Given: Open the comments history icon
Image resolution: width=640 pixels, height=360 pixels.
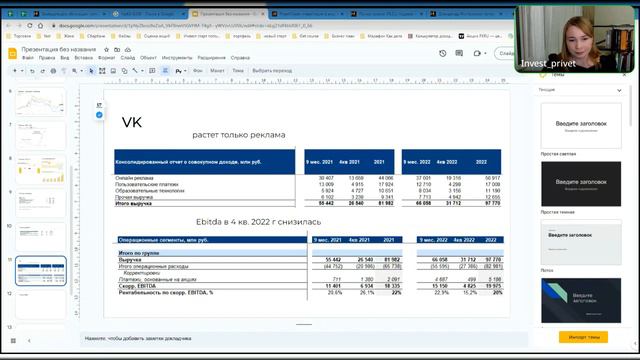Looking at the screenshot, I should pyautogui.click(x=459, y=53).
